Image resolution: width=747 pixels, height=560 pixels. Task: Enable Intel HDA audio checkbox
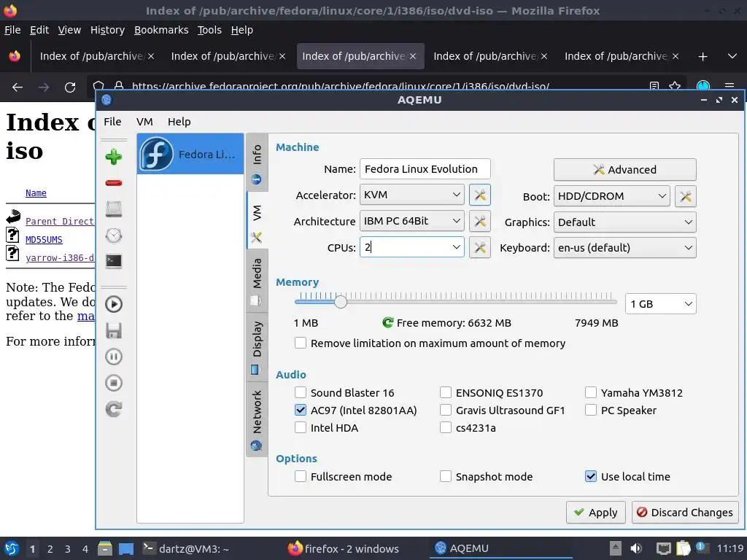[301, 427]
